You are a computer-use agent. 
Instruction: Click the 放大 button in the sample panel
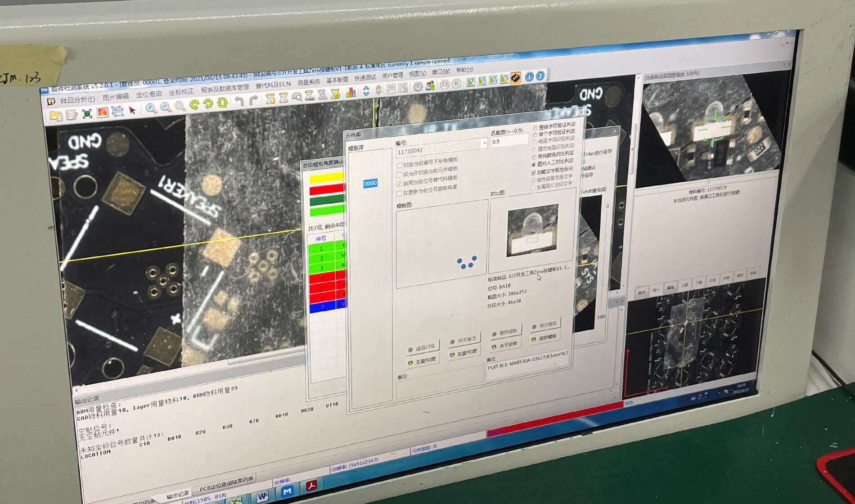pos(642,292)
